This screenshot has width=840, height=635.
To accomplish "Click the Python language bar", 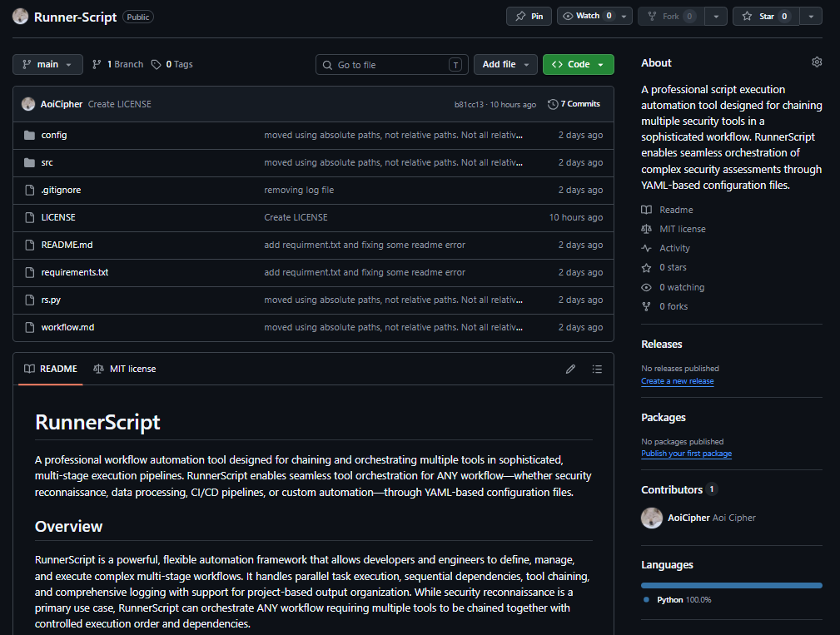I will [731, 586].
